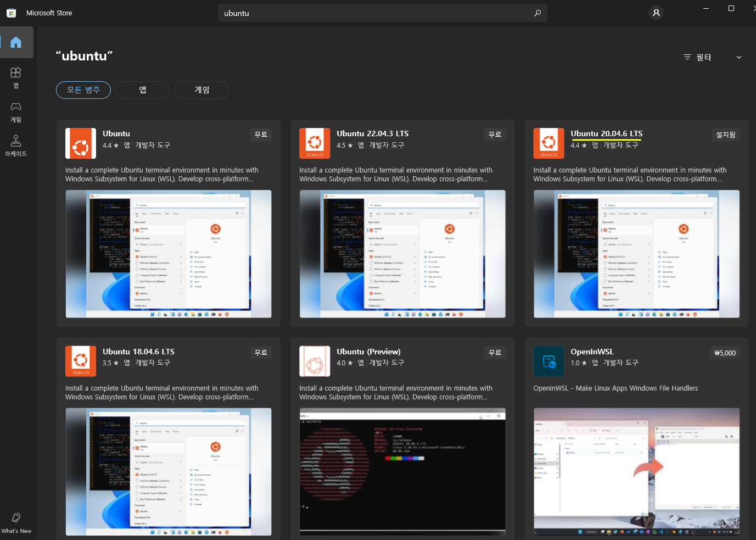The image size is (756, 540).
Task: Click the Ubuntu 22.04.3 LTS screenshot thumbnail
Action: tap(402, 254)
